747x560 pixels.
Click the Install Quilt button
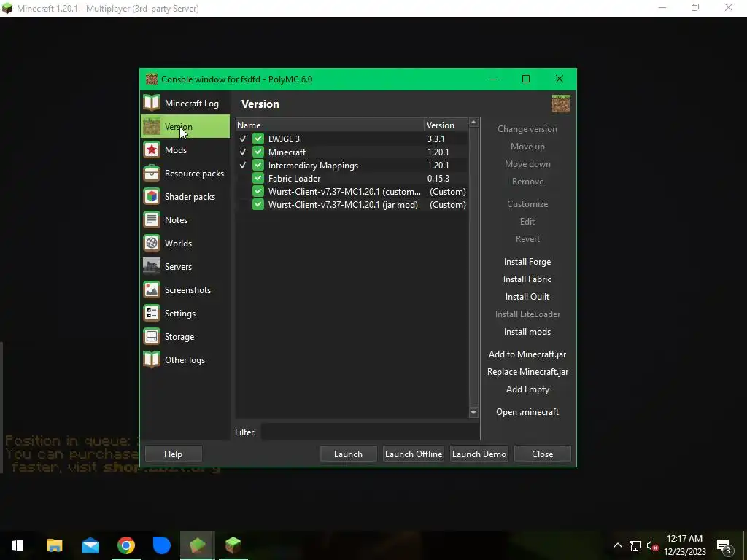tap(527, 296)
